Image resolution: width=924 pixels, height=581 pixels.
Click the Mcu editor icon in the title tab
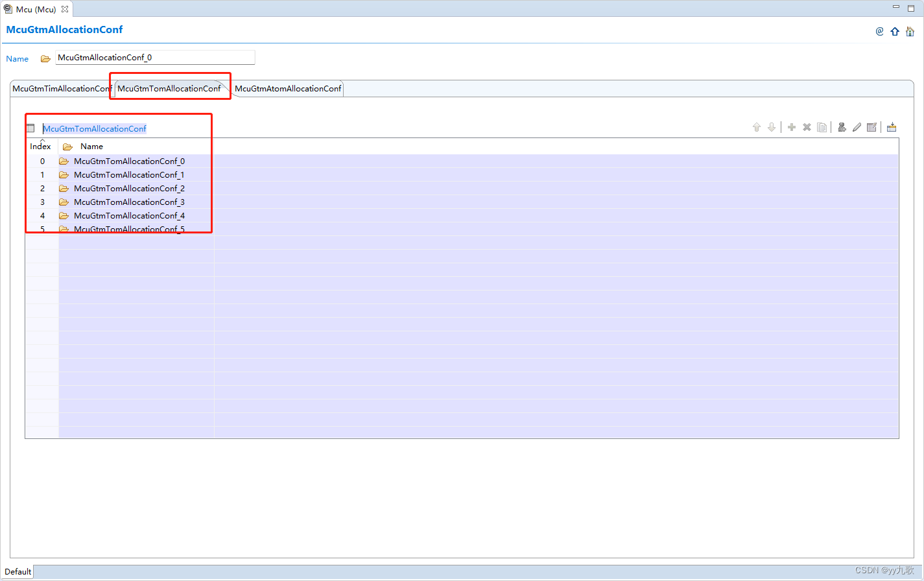click(8, 9)
